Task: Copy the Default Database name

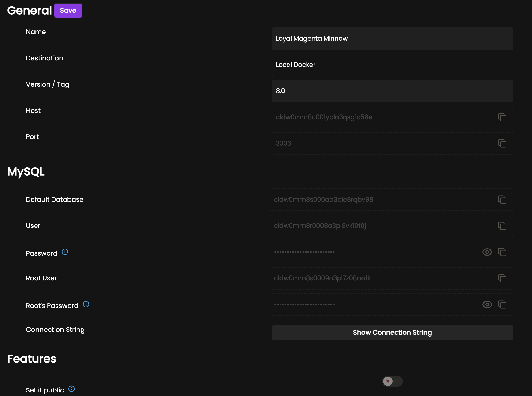Action: (502, 199)
